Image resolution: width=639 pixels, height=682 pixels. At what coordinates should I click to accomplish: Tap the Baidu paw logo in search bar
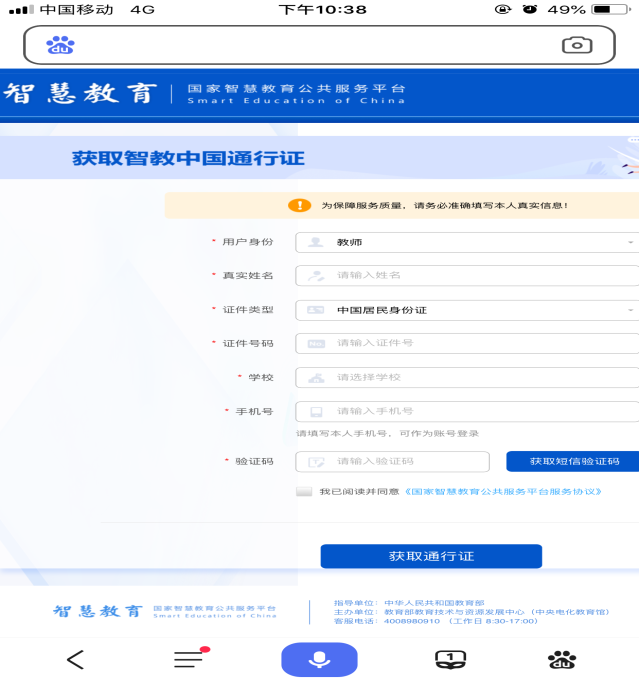point(60,45)
